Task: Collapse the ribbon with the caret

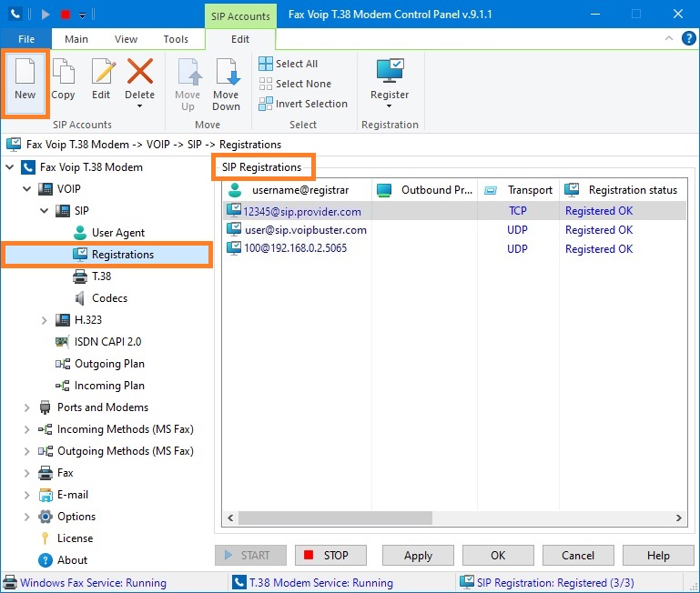Action: [669, 39]
